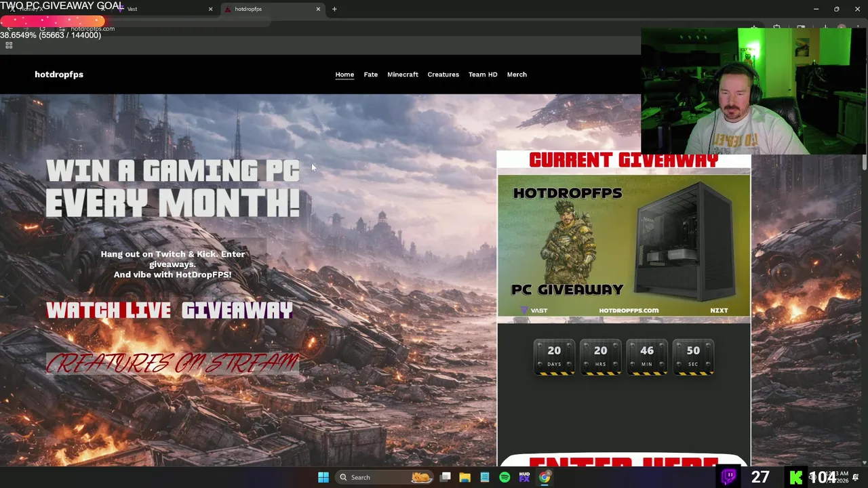Open a new browser tab
868x488 pixels.
334,9
